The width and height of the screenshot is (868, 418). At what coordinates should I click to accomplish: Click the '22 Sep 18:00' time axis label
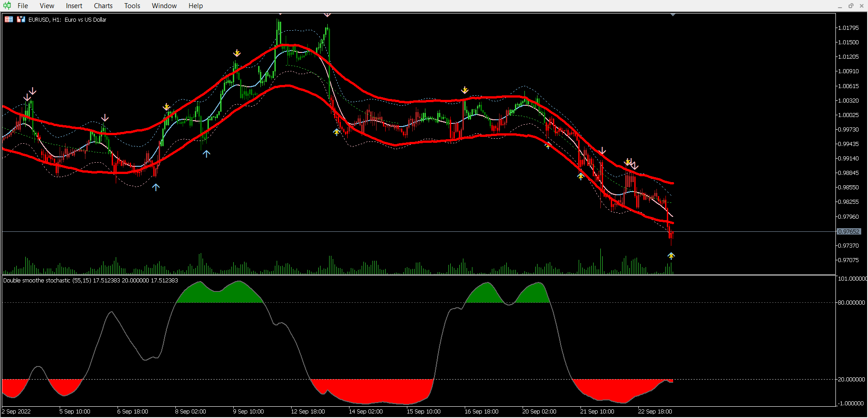tap(655, 412)
